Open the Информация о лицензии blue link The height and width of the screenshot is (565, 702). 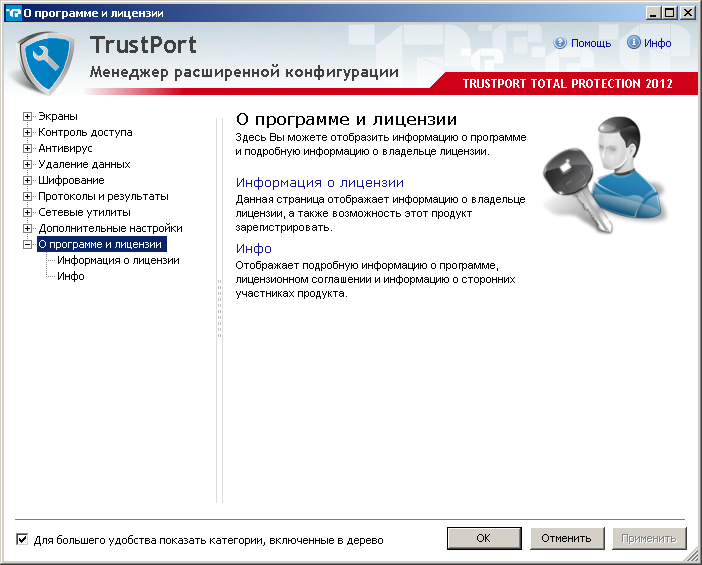(x=320, y=183)
